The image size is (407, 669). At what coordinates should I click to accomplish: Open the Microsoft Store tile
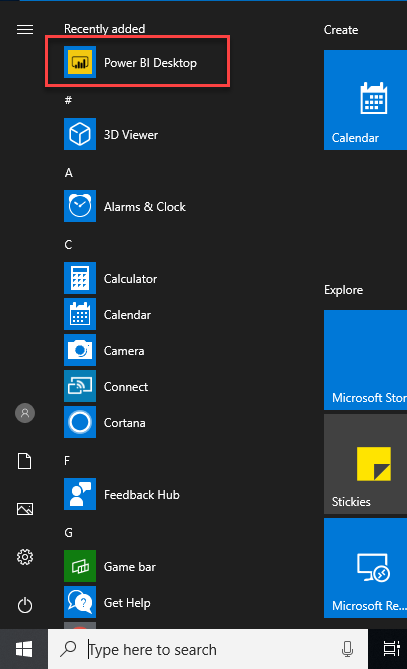pyautogui.click(x=365, y=360)
